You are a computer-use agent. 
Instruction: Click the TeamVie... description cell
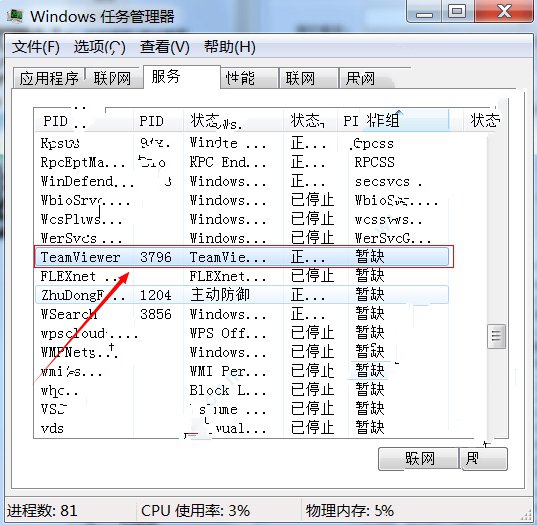coord(228,257)
